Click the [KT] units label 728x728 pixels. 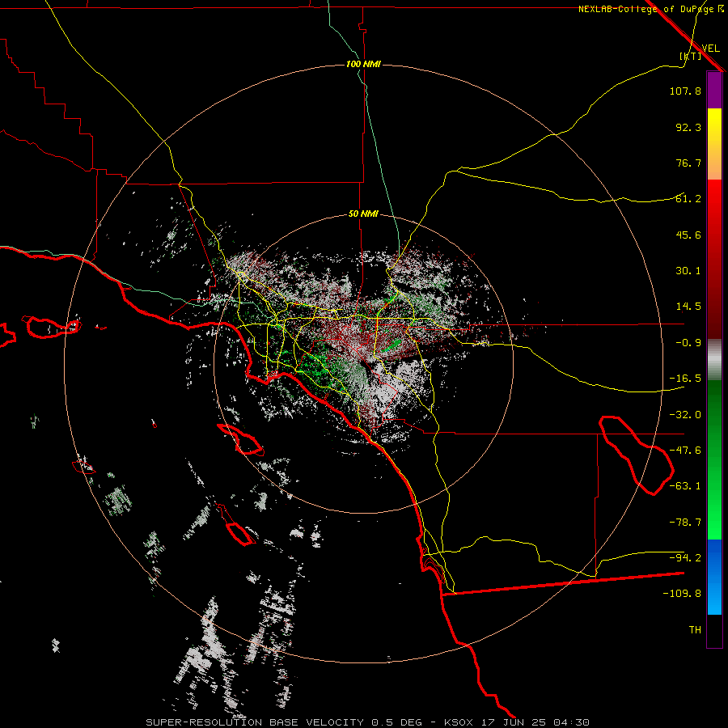coord(691,56)
